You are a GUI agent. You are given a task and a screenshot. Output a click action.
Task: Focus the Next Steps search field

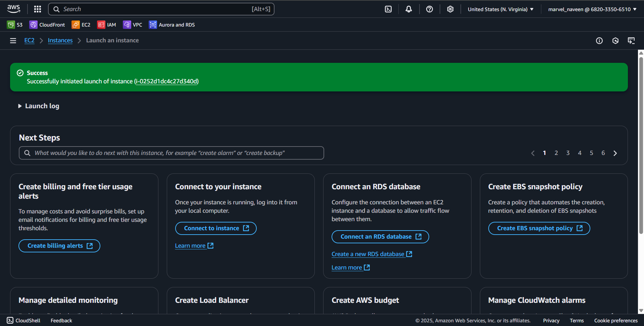pos(171,153)
